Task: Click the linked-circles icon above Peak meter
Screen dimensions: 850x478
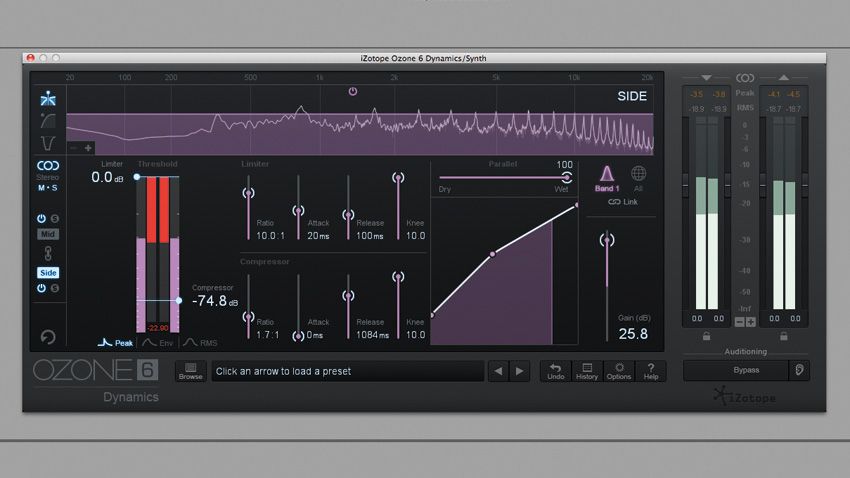Action: point(745,78)
